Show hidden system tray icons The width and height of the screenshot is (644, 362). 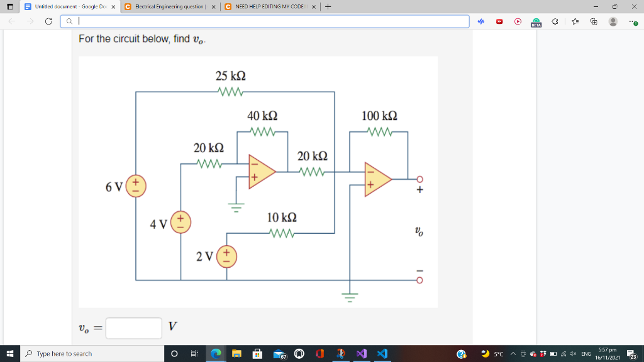coord(514,354)
